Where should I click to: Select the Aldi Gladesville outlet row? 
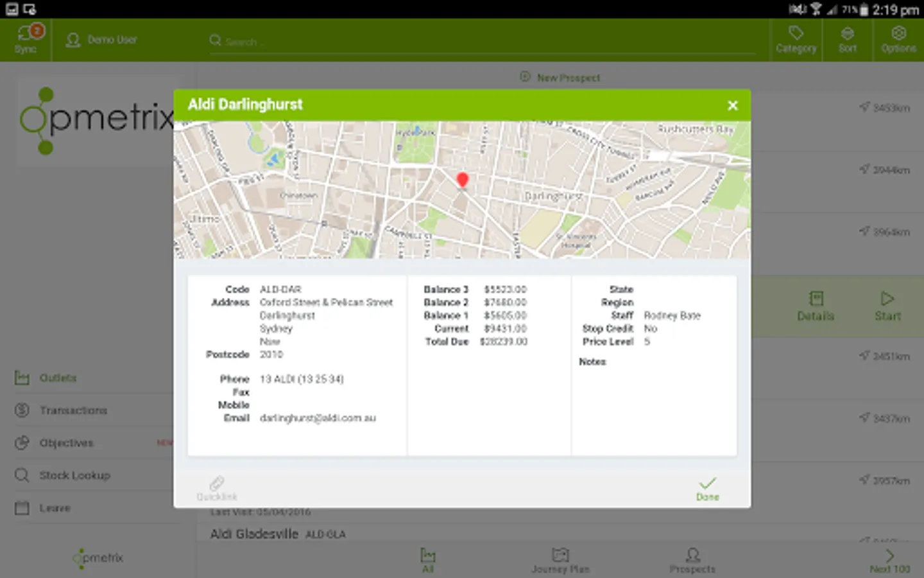277,534
